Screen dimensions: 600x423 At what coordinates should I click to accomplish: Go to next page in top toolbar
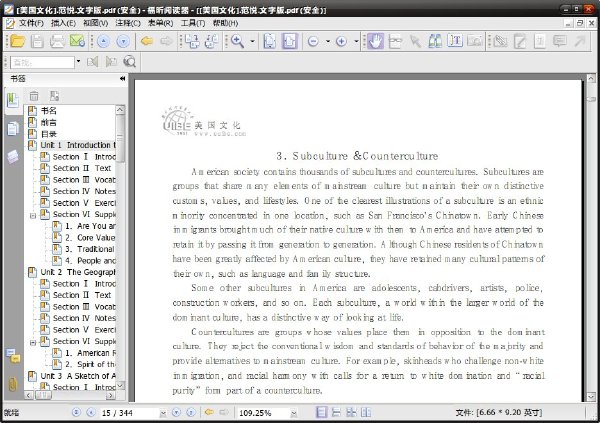[x=123, y=41]
